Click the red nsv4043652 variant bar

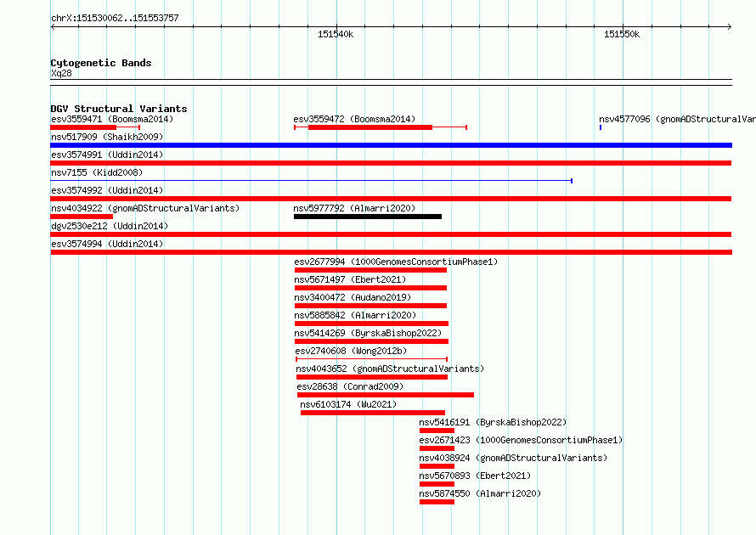click(372, 377)
